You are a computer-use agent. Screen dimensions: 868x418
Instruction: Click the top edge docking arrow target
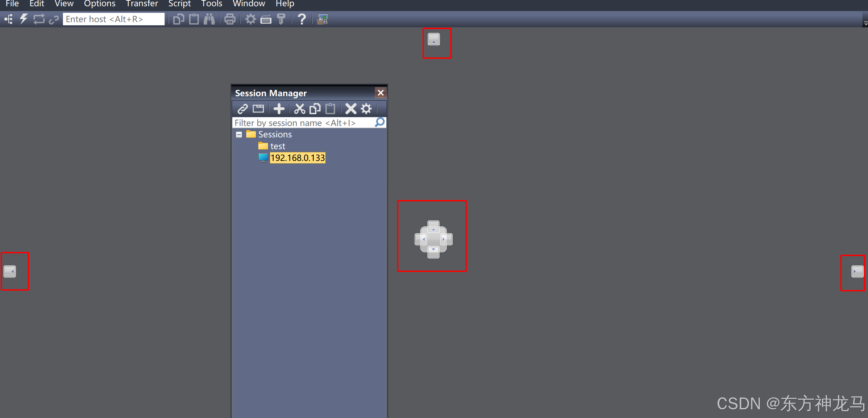434,39
